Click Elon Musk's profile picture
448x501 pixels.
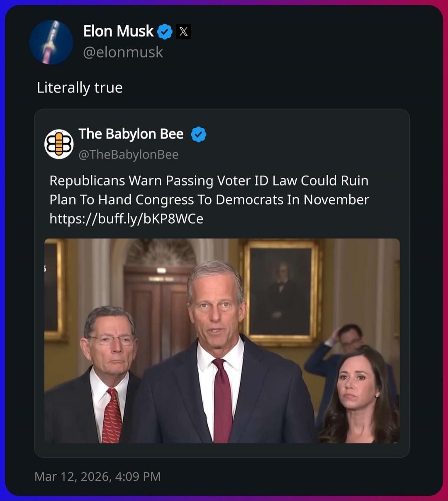click(x=51, y=42)
